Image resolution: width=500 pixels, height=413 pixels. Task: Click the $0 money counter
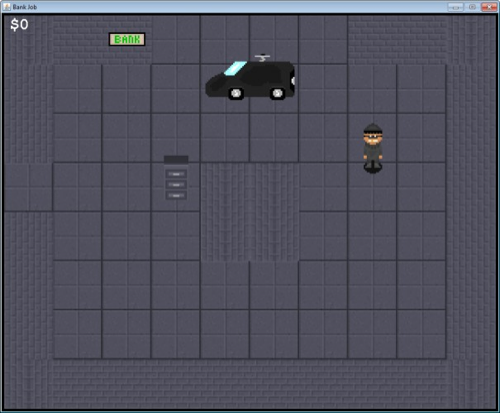click(x=19, y=25)
